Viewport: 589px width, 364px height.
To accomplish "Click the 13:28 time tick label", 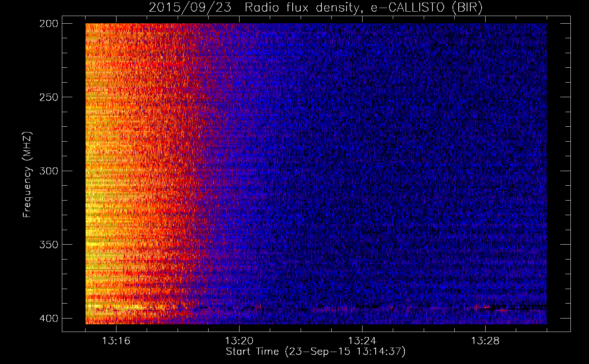I will (485, 341).
